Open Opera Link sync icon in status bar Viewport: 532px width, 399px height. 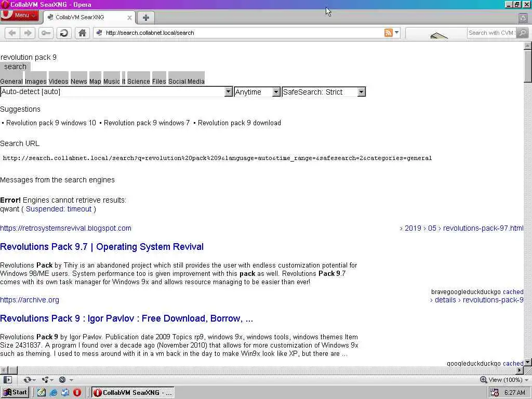point(29,380)
